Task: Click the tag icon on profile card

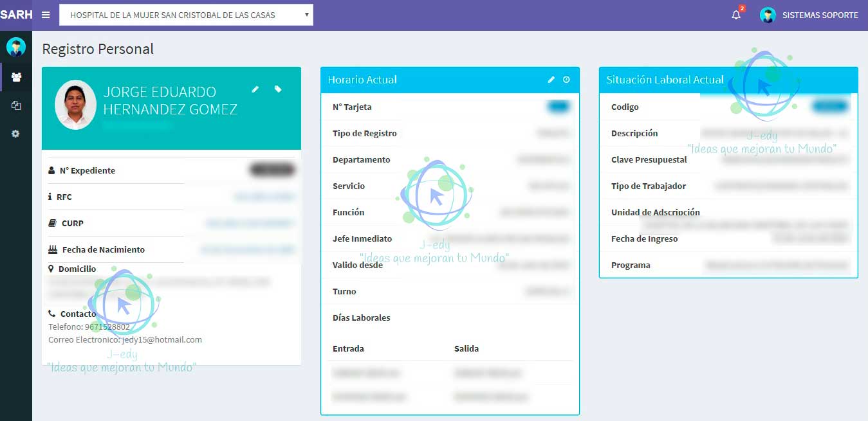Action: tap(278, 89)
